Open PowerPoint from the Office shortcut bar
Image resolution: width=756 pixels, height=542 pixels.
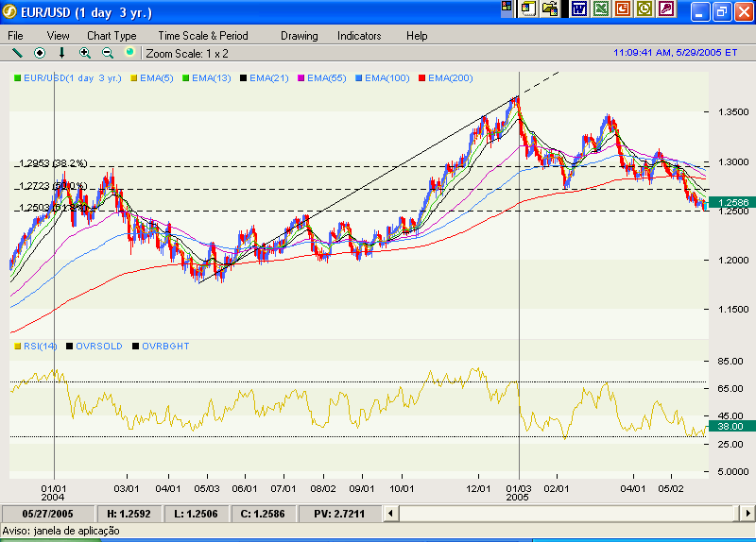623,8
